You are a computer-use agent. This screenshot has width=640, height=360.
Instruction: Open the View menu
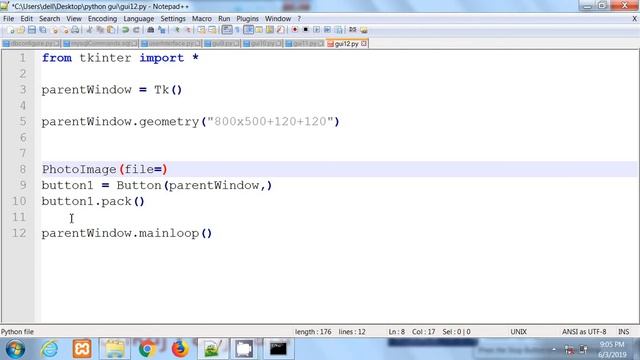tap(74, 19)
